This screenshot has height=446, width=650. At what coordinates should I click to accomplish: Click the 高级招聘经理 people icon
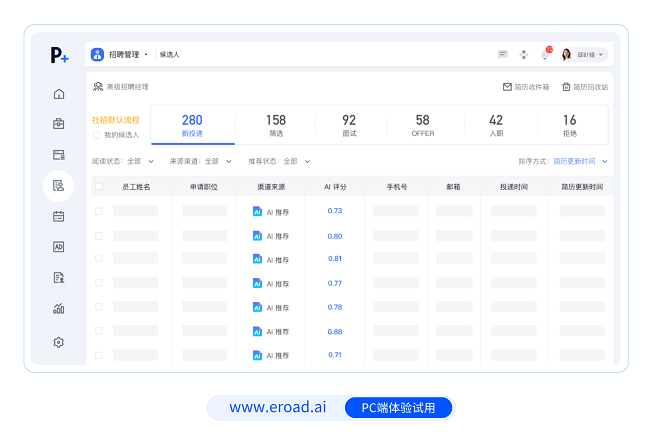(98, 87)
